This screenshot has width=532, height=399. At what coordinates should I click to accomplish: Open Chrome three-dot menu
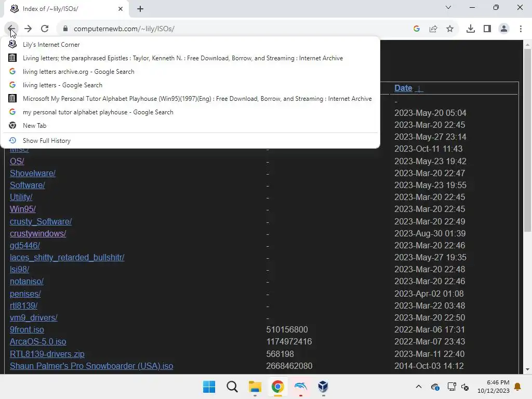point(521,29)
